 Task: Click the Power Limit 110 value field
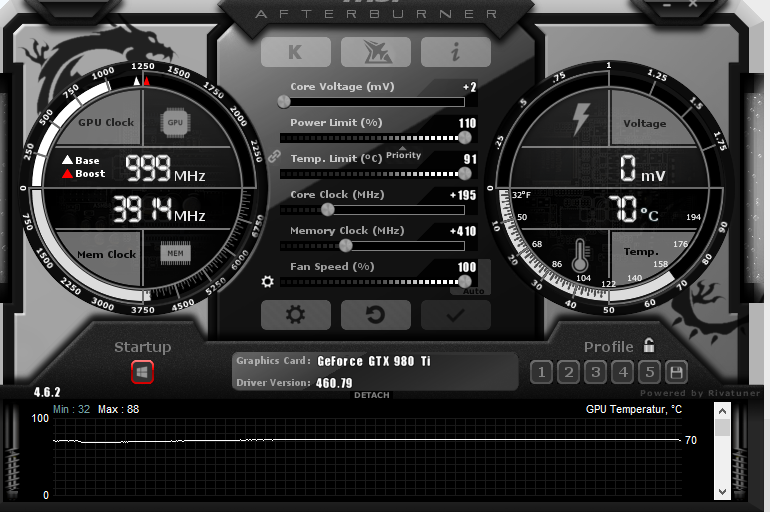(468, 123)
